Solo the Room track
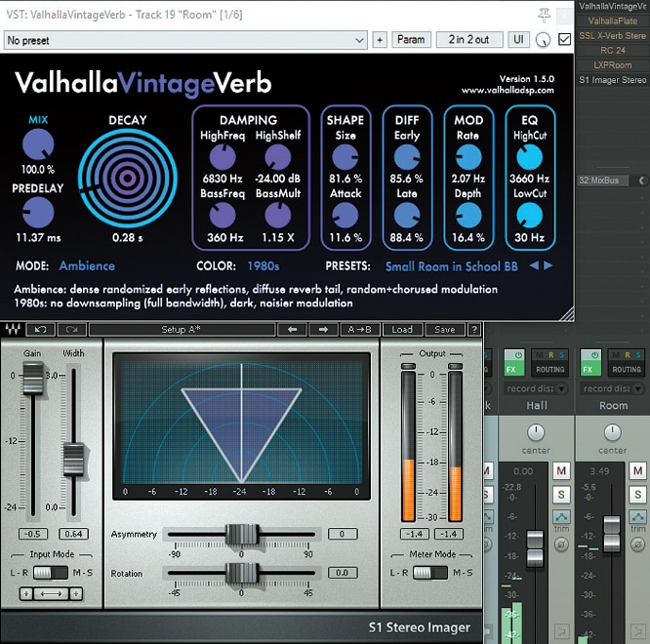The width and height of the screenshot is (650, 644). tap(637, 495)
